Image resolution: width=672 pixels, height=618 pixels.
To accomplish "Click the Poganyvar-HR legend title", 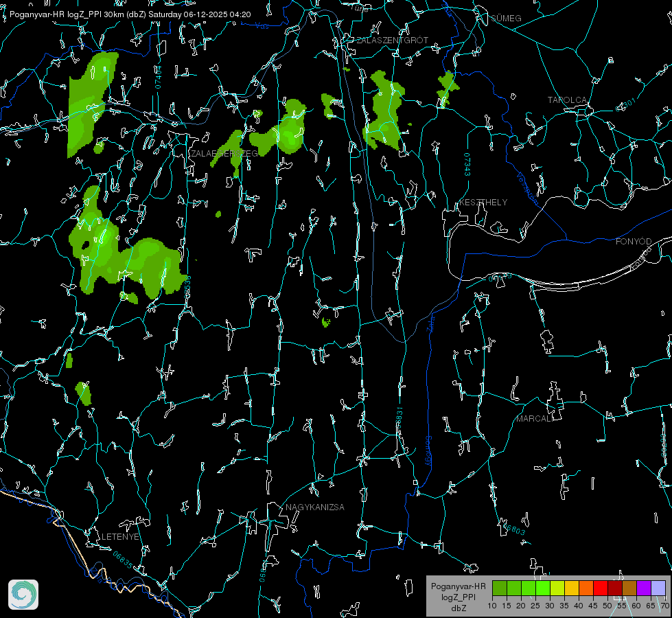I will 458,586.
